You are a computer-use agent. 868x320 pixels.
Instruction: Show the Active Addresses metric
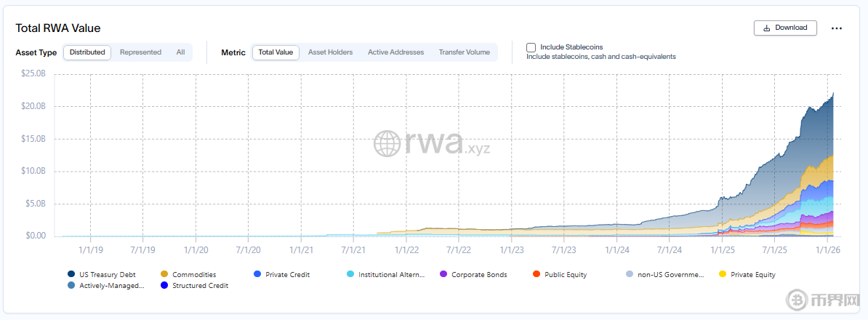pos(395,52)
